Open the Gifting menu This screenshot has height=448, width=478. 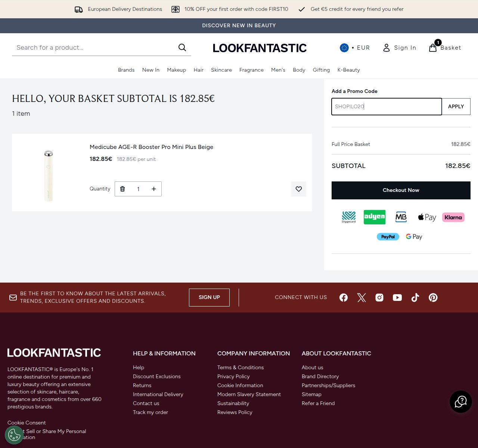321,70
